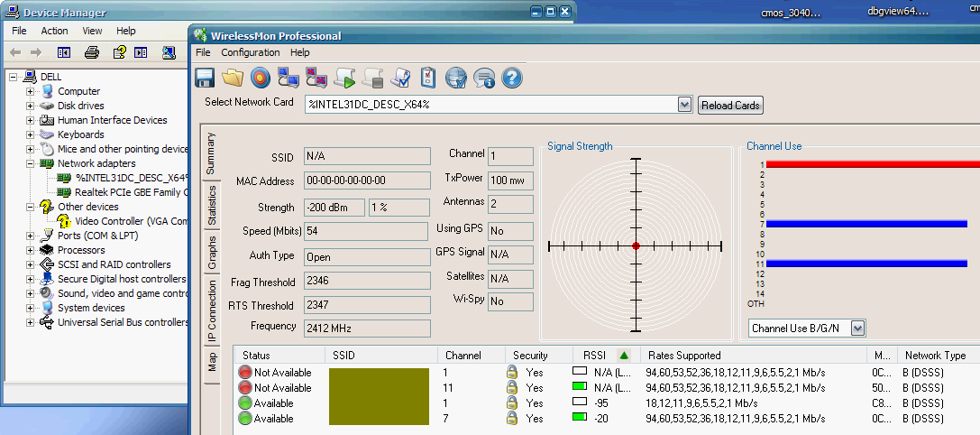Expand the System devices node
This screenshot has width=980, height=435.
point(30,308)
